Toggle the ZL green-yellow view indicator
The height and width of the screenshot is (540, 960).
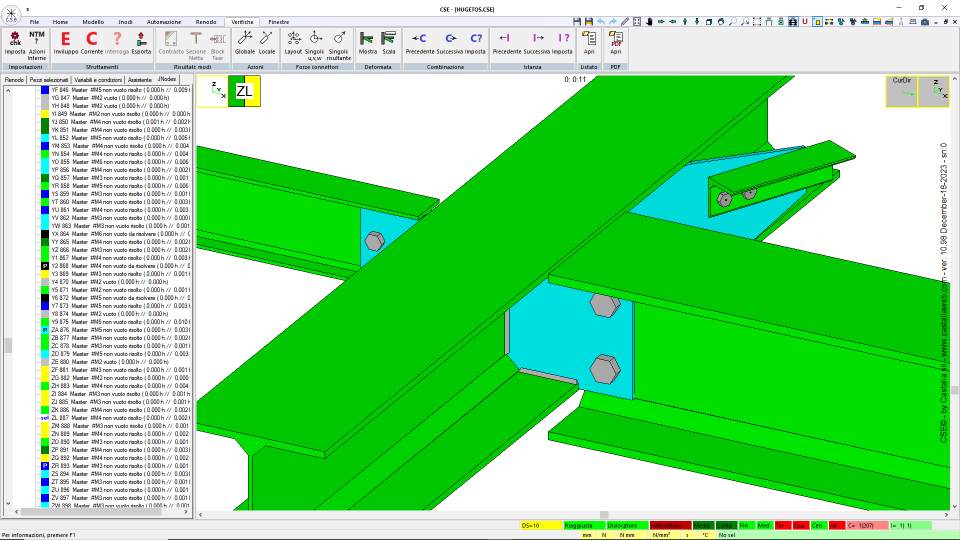point(244,91)
